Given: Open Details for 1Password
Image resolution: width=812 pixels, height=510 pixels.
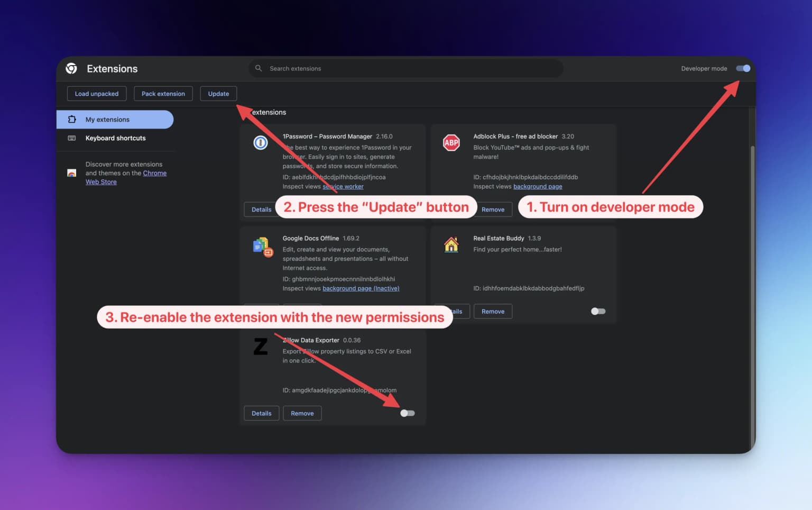Looking at the screenshot, I should [260, 210].
